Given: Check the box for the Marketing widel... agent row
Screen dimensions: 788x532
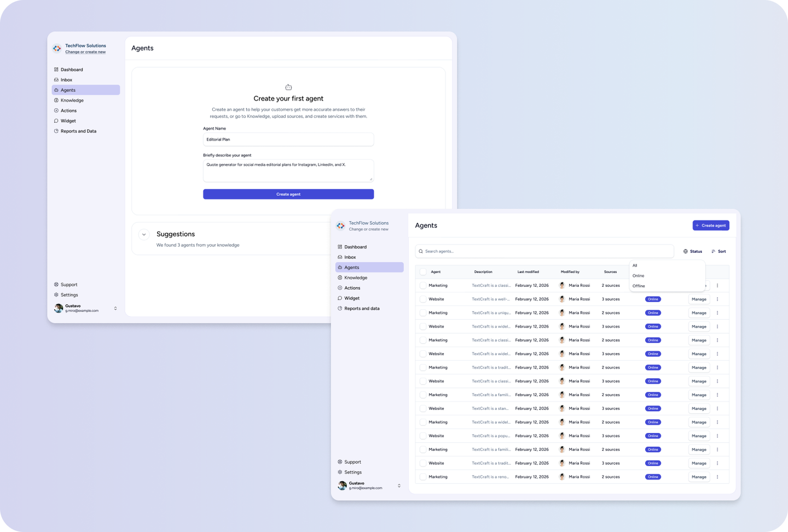Looking at the screenshot, I should 423,423.
